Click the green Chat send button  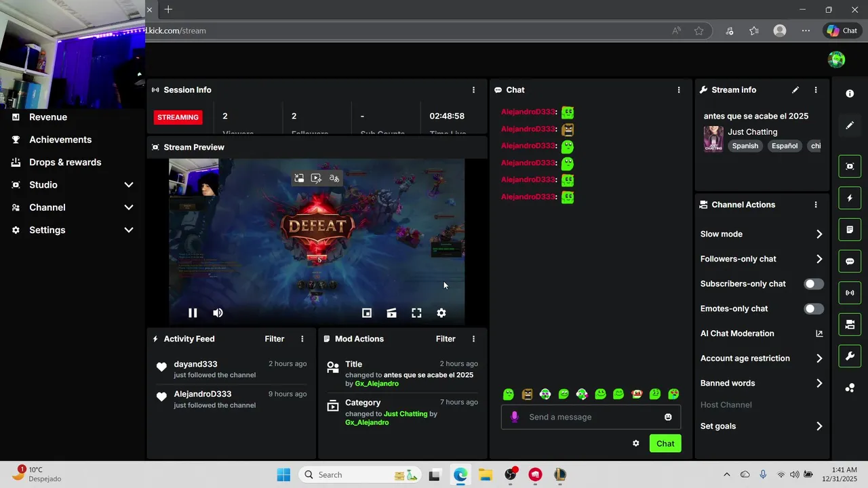(665, 443)
